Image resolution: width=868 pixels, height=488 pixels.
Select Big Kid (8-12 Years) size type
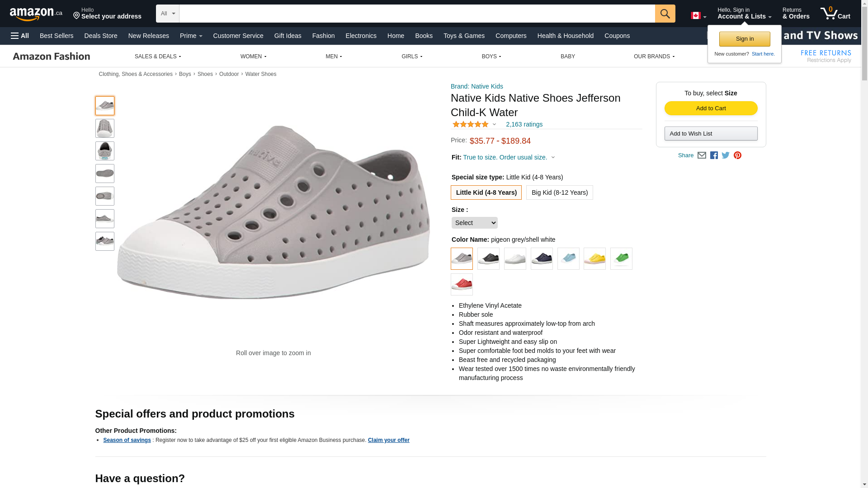click(x=559, y=192)
